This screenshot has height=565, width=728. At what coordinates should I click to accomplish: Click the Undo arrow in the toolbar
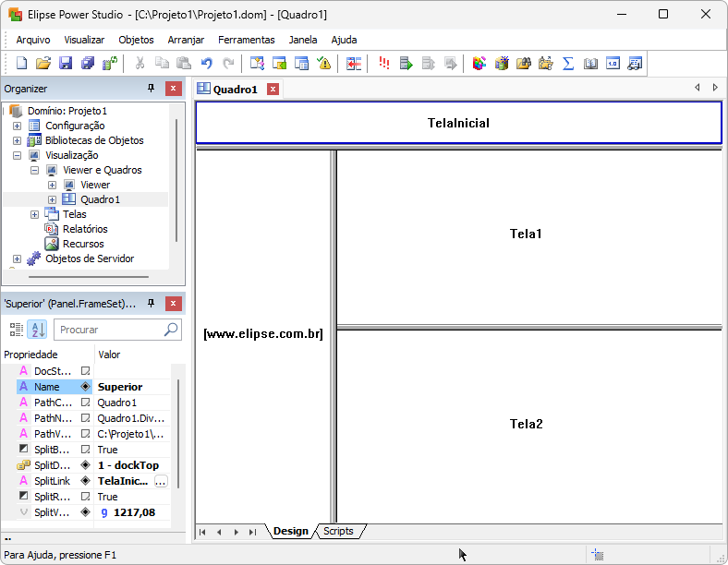tap(206, 64)
